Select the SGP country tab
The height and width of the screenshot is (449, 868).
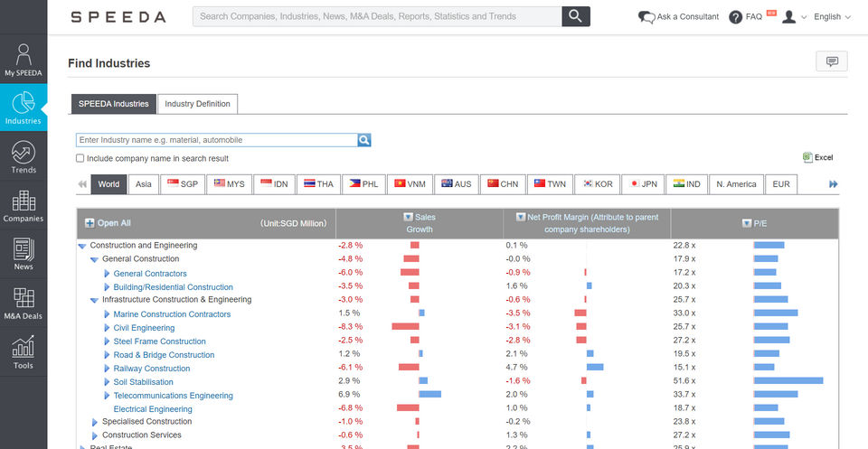click(183, 184)
